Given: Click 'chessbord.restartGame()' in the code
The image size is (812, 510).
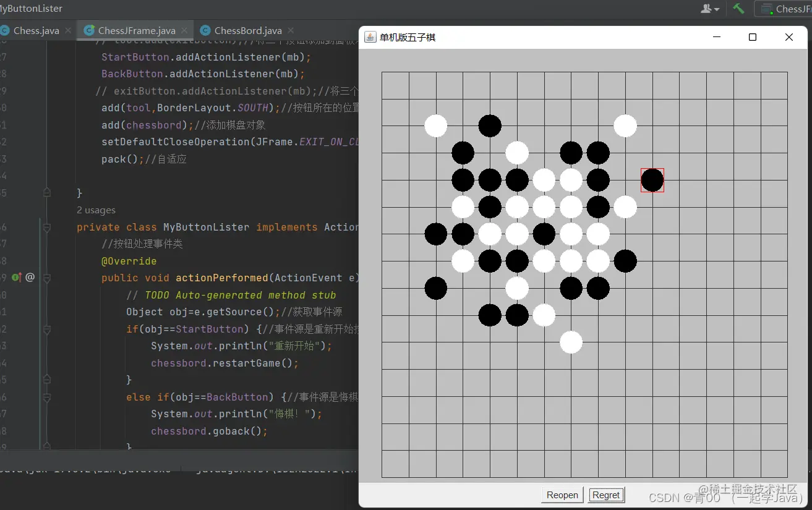Looking at the screenshot, I should click(224, 363).
